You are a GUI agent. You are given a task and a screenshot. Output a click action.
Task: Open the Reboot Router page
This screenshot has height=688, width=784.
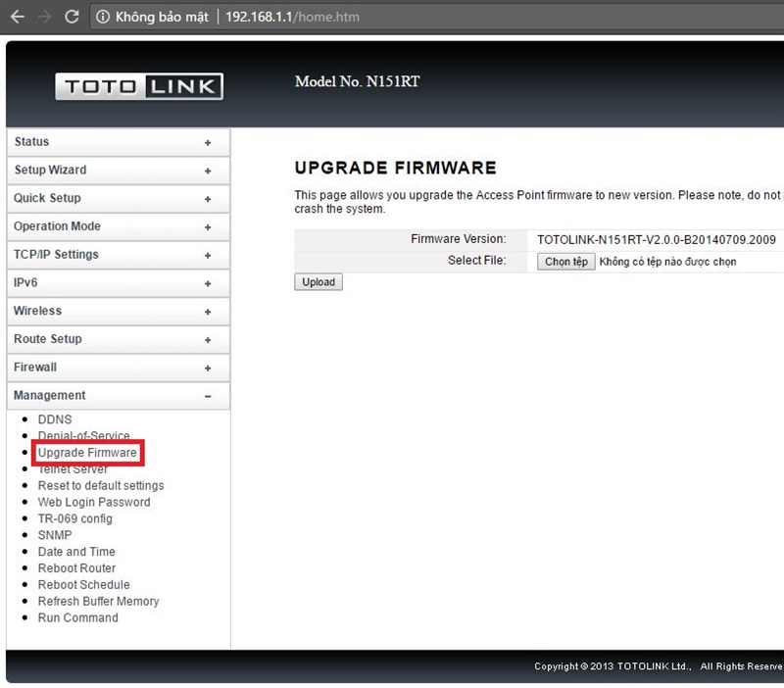pyautogui.click(x=77, y=568)
